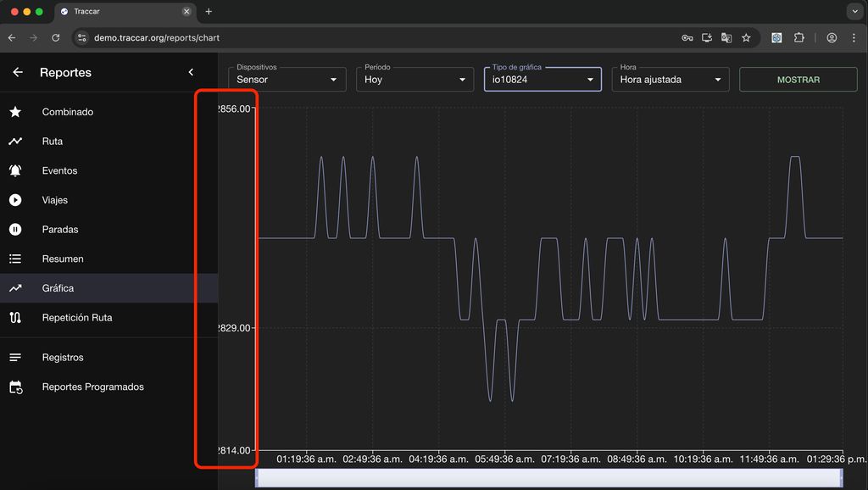Screen dimensions: 868x490
Task: Expand the Hora dropdown set to Hora ajustada
Action: tap(670, 80)
